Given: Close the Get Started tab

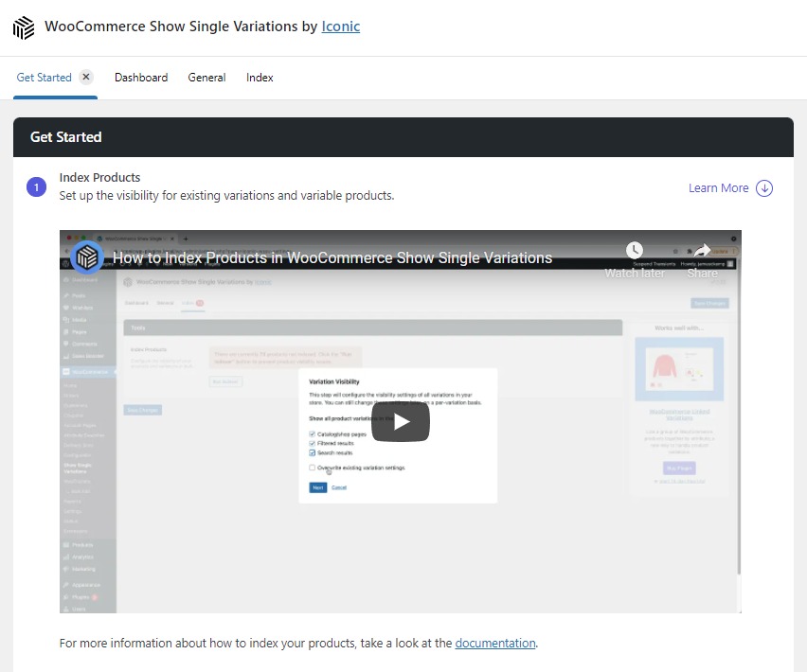Looking at the screenshot, I should tap(83, 77).
